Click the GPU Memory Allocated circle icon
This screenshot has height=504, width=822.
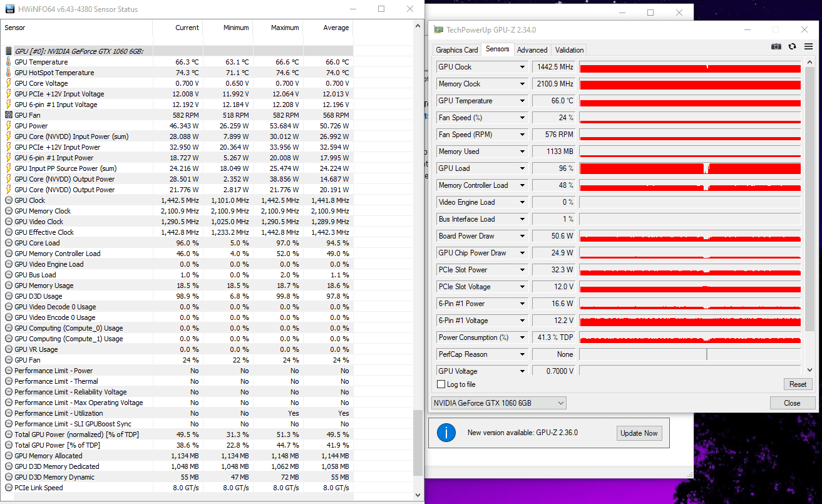[9, 456]
